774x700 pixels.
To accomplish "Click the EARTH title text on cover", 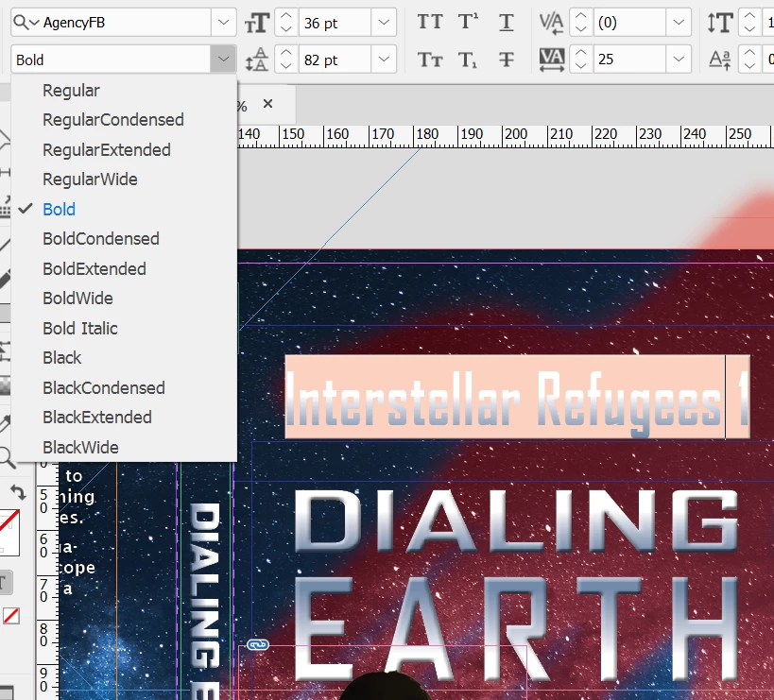I will point(516,628).
